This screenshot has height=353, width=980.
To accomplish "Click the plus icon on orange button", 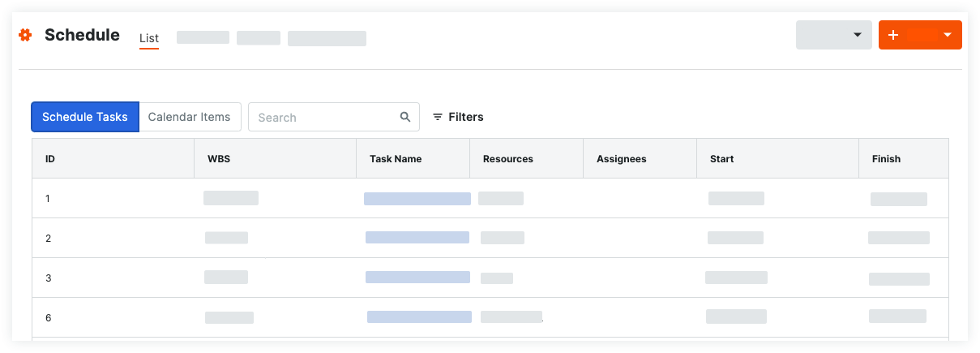I will coord(893,35).
